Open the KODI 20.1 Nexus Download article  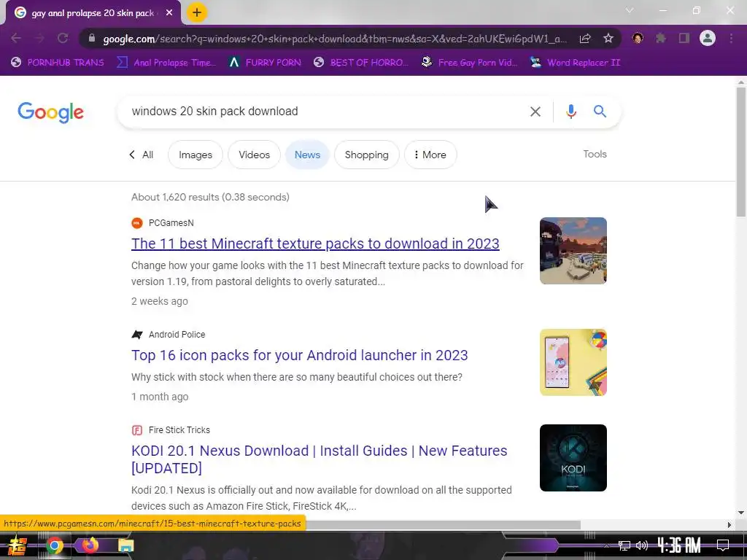pyautogui.click(x=320, y=459)
